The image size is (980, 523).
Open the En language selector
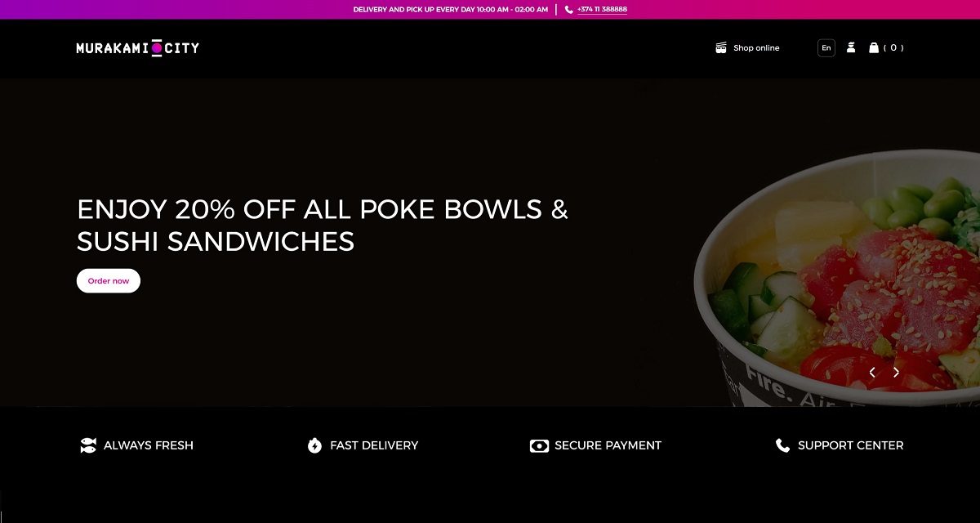[x=826, y=48]
